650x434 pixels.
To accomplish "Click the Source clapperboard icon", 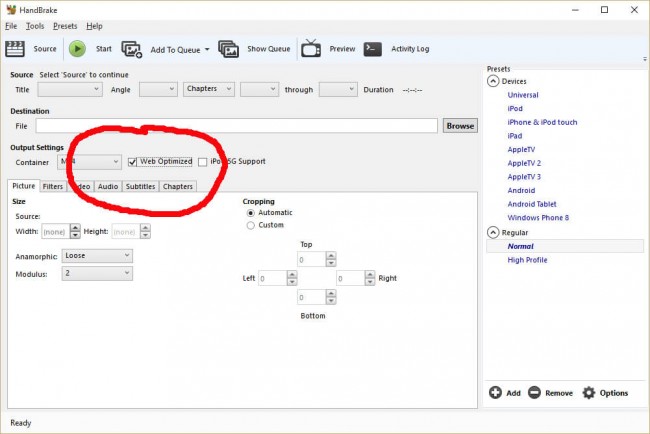I will tap(15, 49).
